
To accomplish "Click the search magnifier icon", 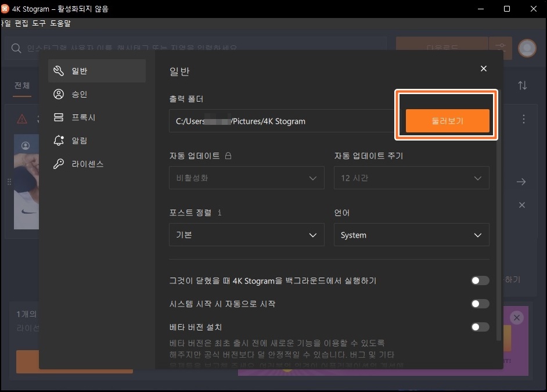I will (x=16, y=48).
